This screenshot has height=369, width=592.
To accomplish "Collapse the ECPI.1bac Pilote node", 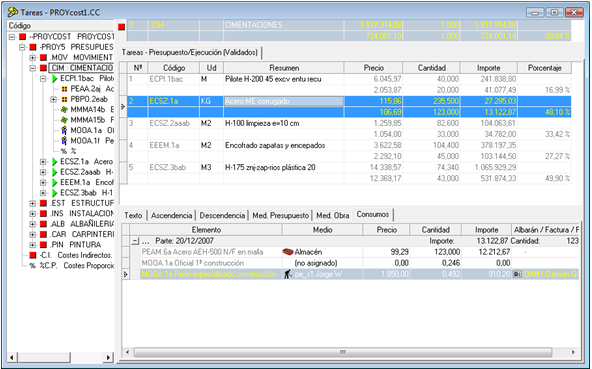I will [x=43, y=79].
